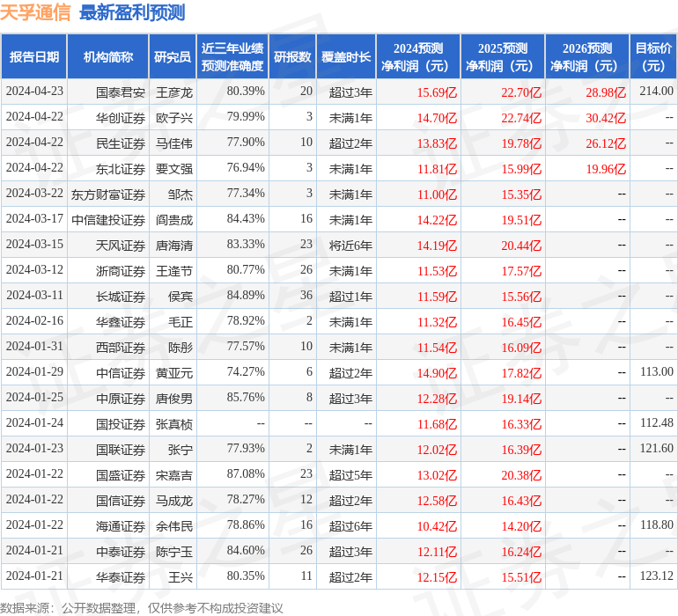Click the 最新盈利预测 heading
Image resolution: width=678 pixels, height=616 pixels.
point(132,12)
